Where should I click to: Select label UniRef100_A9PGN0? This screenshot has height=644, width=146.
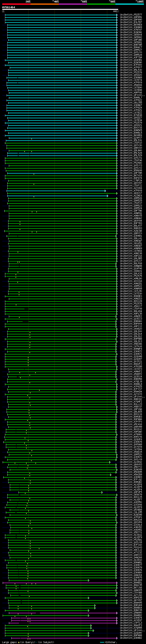131,432
